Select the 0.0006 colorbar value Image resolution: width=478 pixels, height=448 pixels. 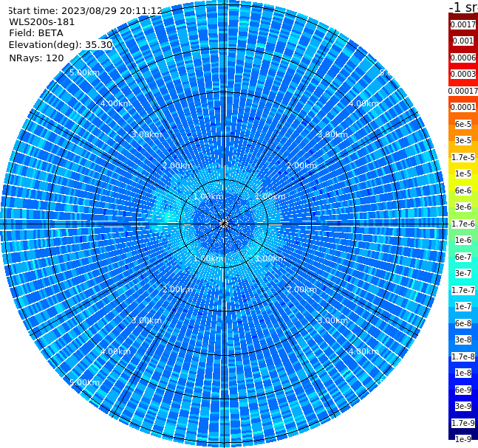463,58
